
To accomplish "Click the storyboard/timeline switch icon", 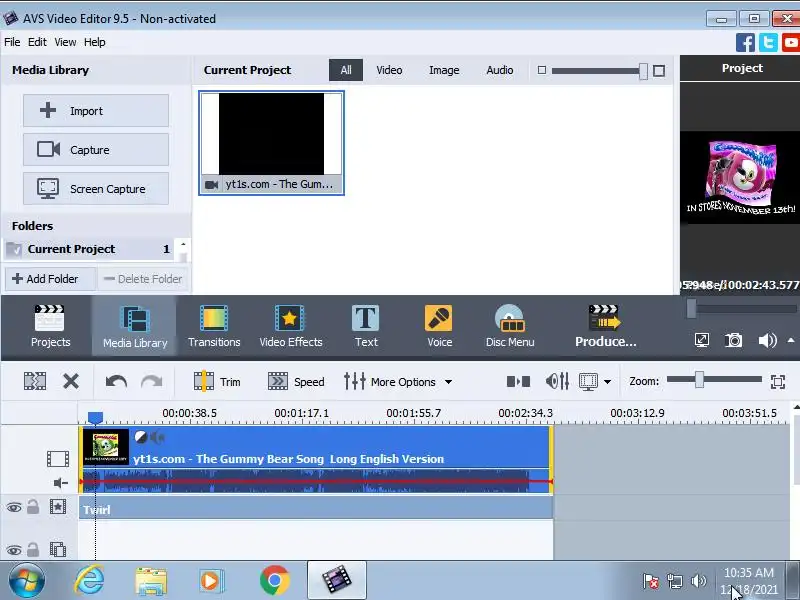I will pyautogui.click(x=518, y=381).
